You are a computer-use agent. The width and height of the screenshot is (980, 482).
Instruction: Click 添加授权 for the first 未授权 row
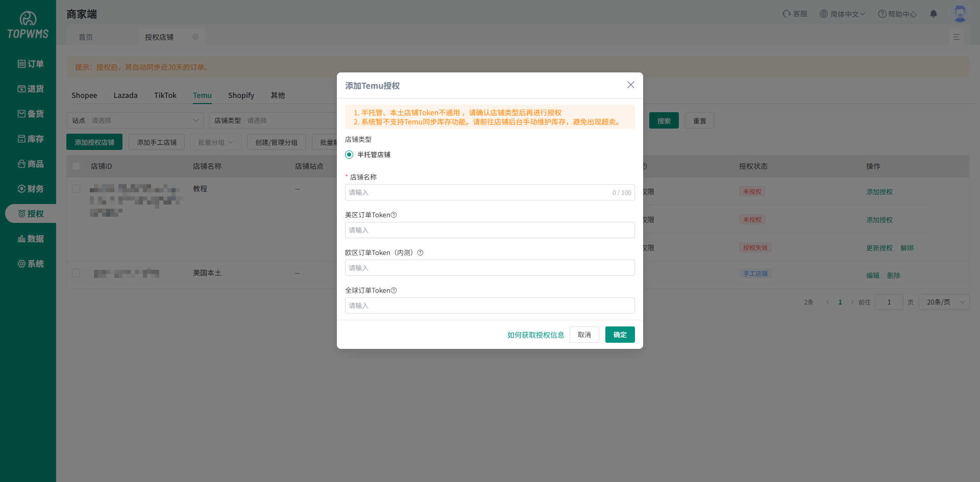click(x=879, y=192)
